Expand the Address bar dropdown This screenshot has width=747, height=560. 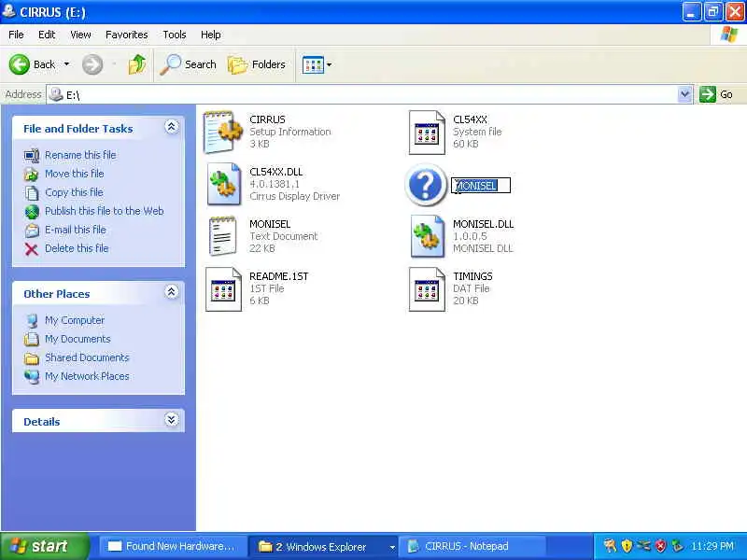[684, 94]
